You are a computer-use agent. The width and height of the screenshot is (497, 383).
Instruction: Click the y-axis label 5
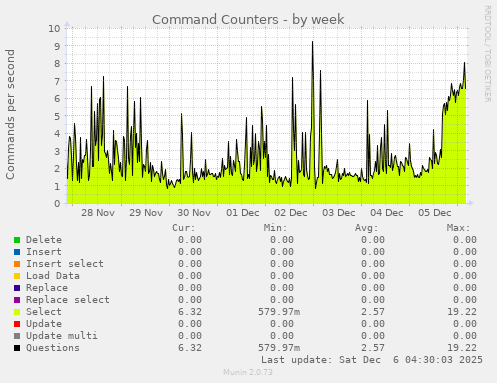[57, 116]
